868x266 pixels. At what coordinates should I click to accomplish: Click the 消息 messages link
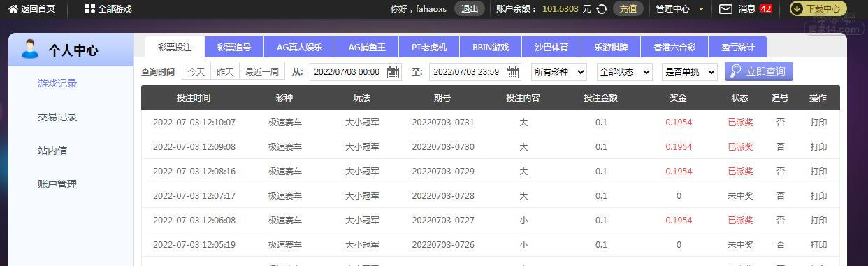pyautogui.click(x=747, y=9)
